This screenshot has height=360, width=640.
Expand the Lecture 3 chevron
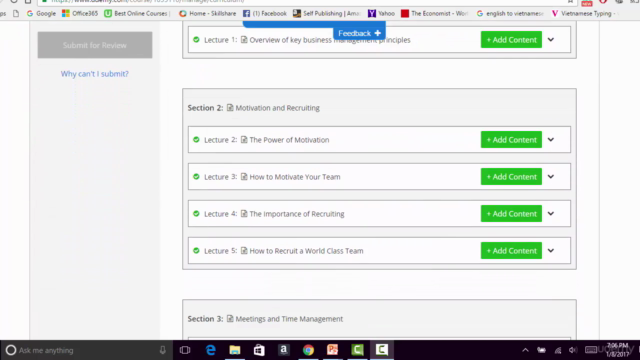551,177
